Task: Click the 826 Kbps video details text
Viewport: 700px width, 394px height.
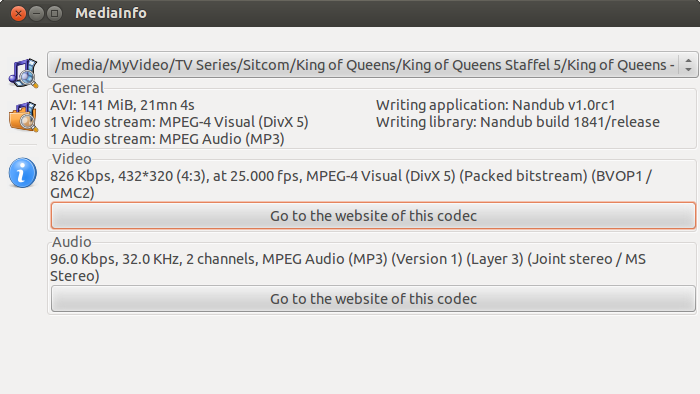Action: pyautogui.click(x=351, y=184)
